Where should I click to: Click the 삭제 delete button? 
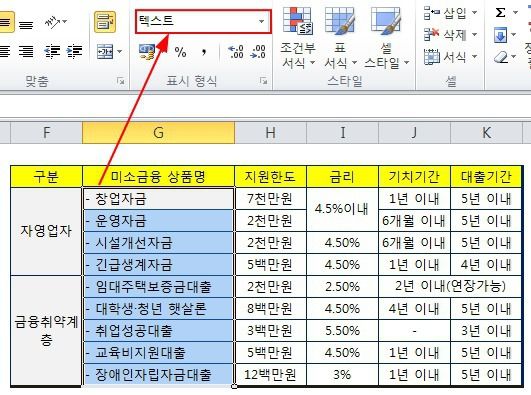coord(445,35)
